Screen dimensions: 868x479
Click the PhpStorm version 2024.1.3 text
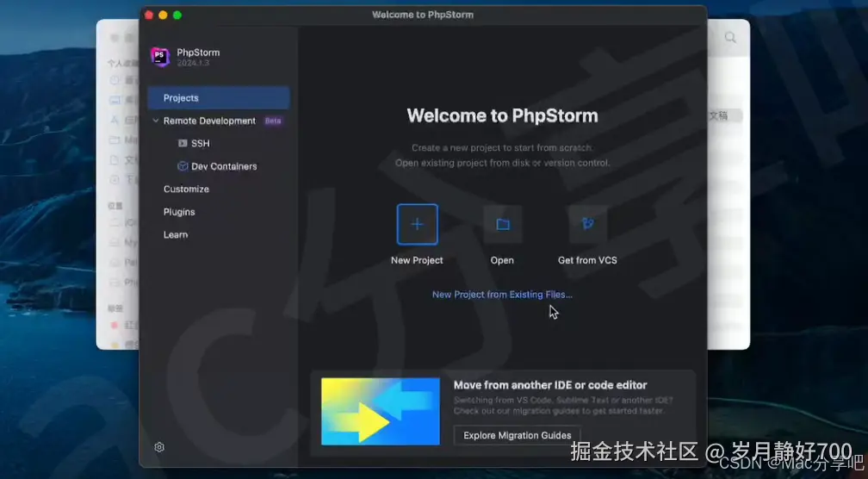point(193,63)
